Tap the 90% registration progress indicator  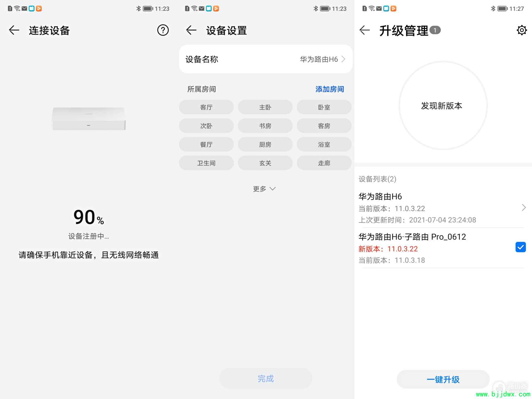[x=89, y=217]
